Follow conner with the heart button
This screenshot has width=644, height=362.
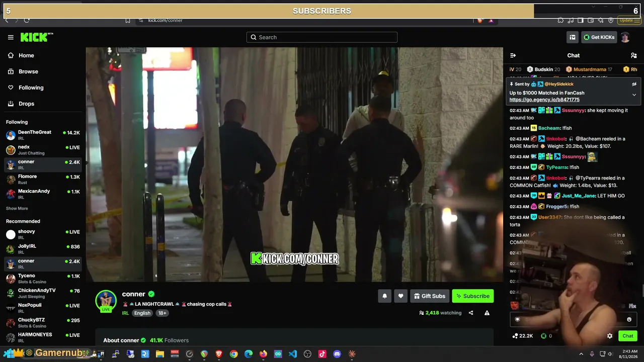click(400, 296)
